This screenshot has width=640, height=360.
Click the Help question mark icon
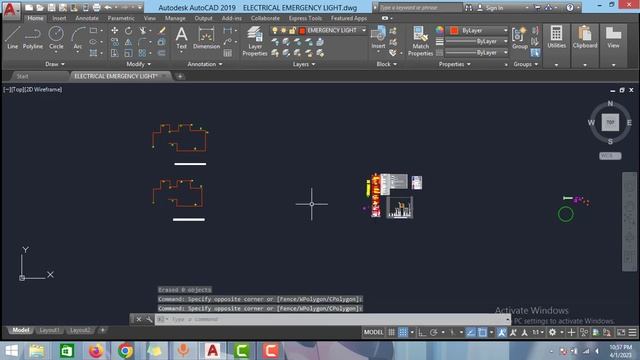coord(570,7)
